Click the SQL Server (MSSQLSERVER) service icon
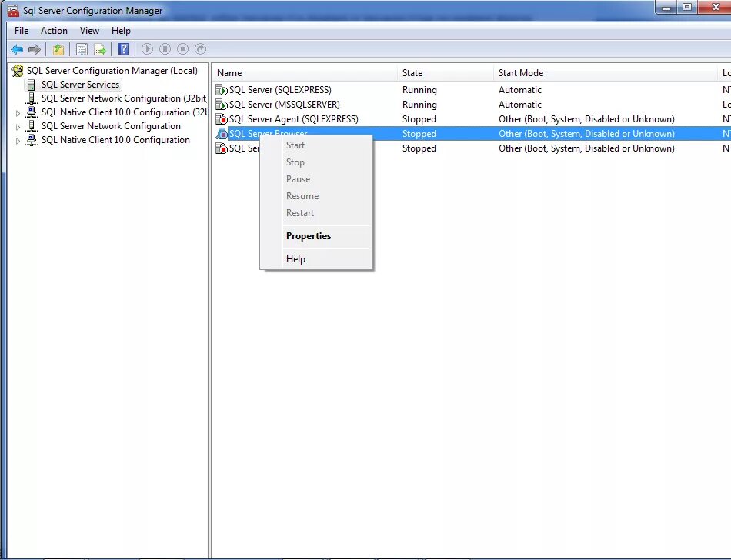731x560 pixels. [x=222, y=105]
